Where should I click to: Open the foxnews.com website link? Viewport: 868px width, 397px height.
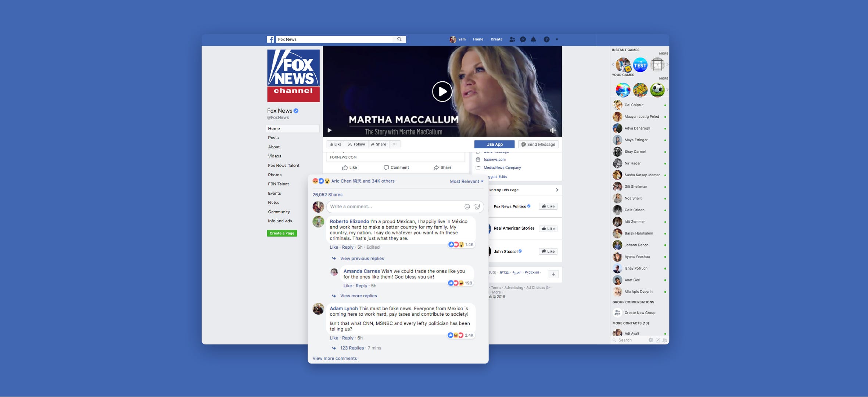495,160
